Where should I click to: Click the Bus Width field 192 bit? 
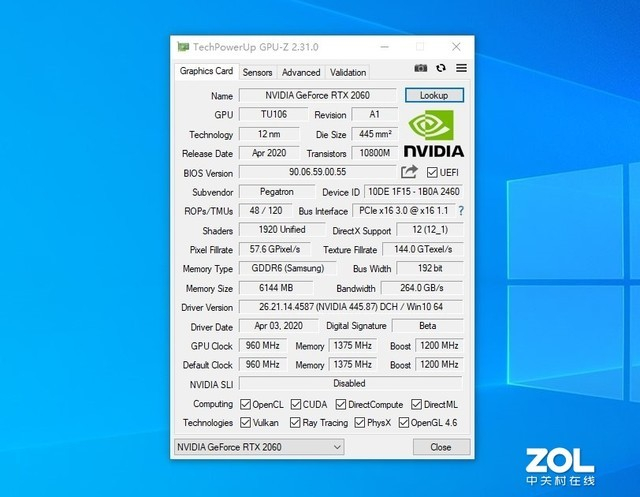point(430,268)
